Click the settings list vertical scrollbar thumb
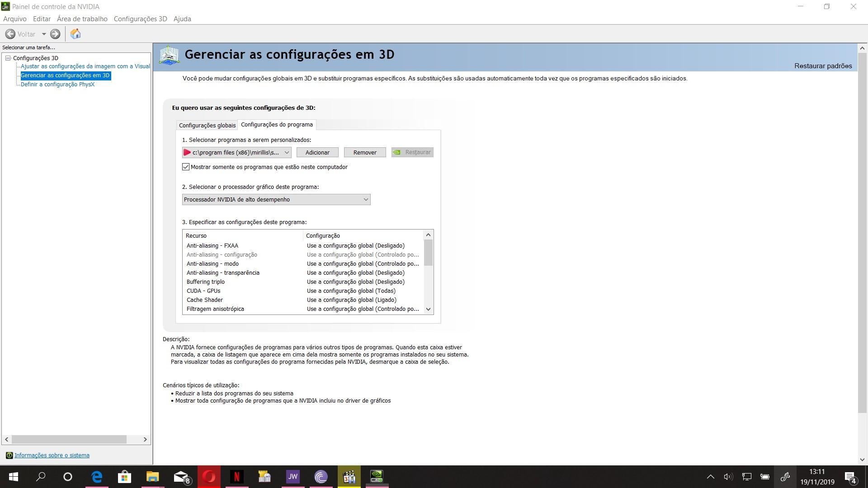This screenshot has width=868, height=488. click(x=428, y=253)
